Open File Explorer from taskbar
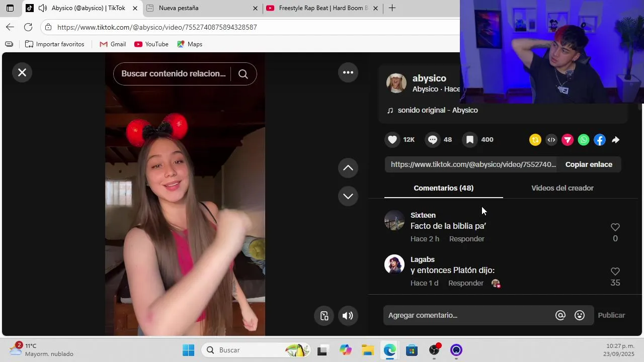 pyautogui.click(x=367, y=350)
